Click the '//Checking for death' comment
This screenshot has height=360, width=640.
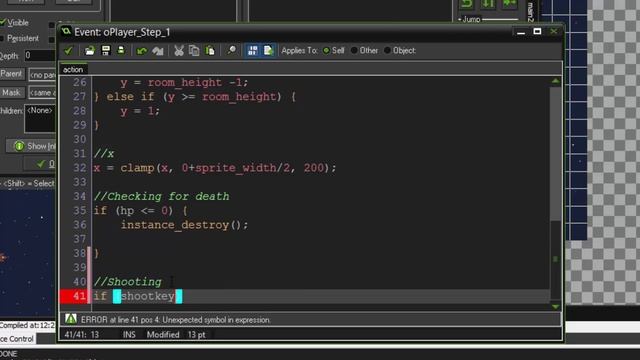tap(162, 196)
